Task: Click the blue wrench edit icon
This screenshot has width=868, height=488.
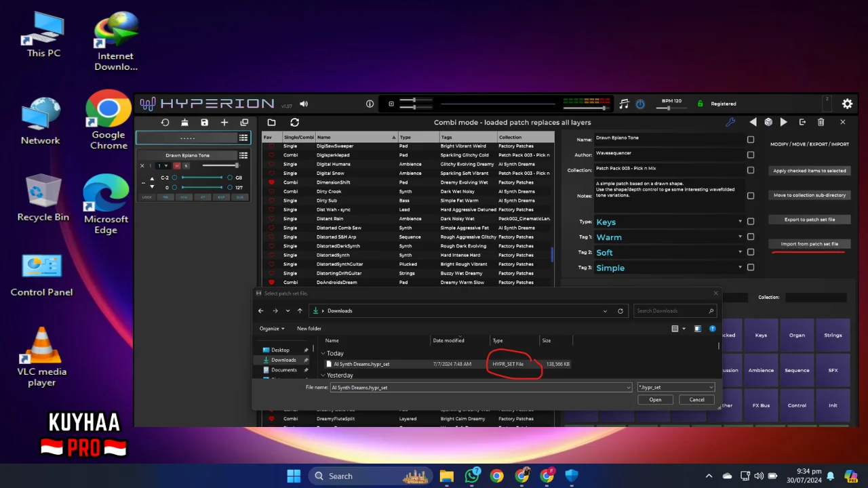Action: [730, 123]
